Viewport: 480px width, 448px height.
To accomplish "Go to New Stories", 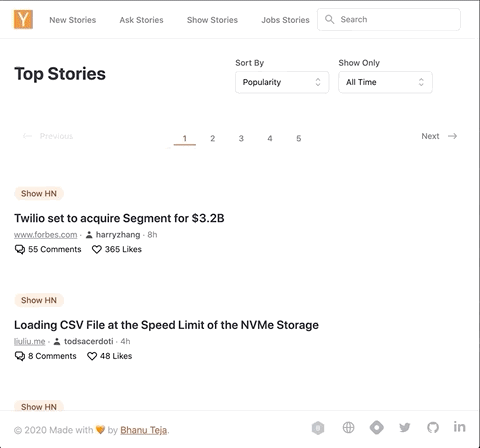I will (x=73, y=20).
